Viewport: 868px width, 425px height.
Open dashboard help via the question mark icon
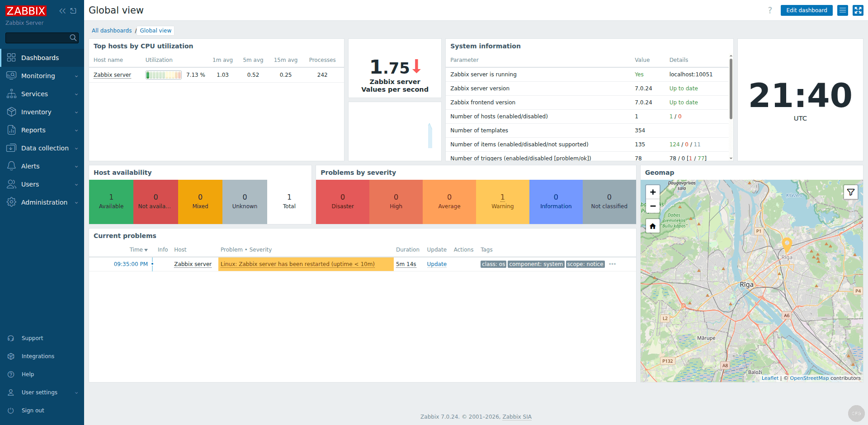(x=769, y=10)
